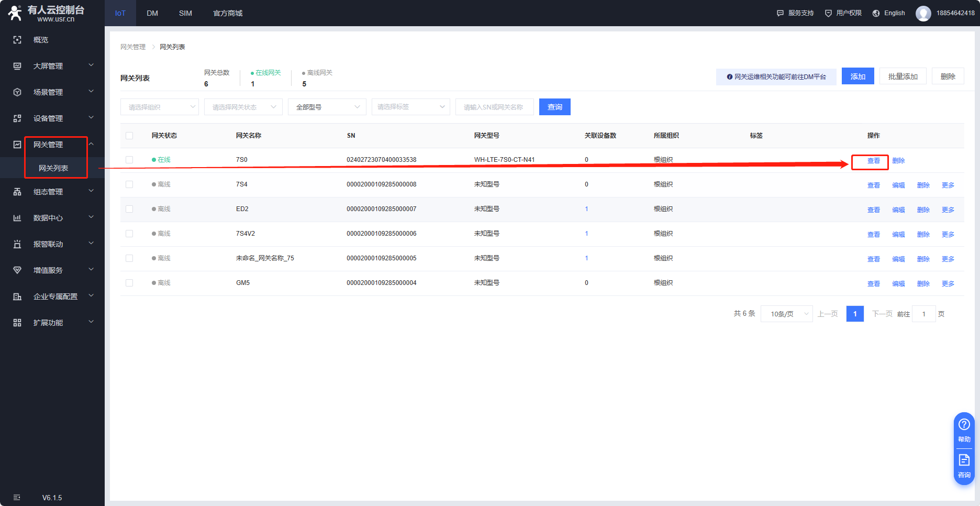Image resolution: width=980 pixels, height=506 pixels.
Task: Click the user avatar icon
Action: click(923, 13)
